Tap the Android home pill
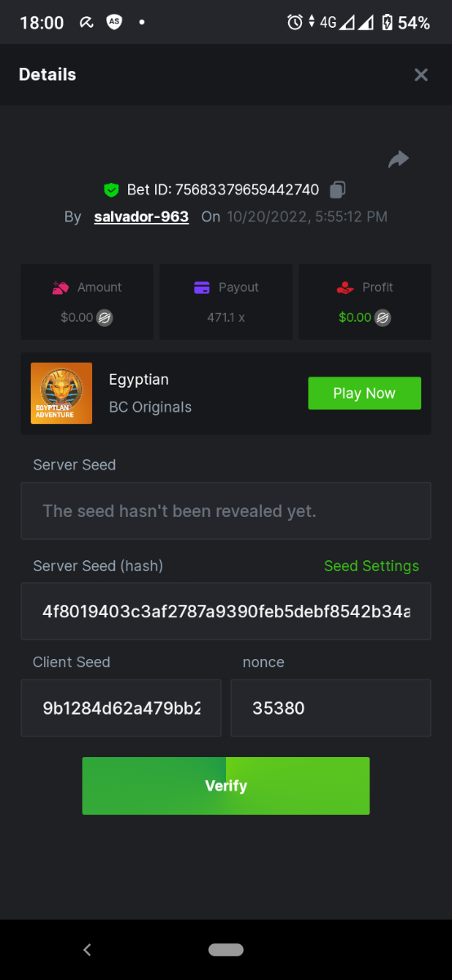452x980 pixels. (226, 950)
